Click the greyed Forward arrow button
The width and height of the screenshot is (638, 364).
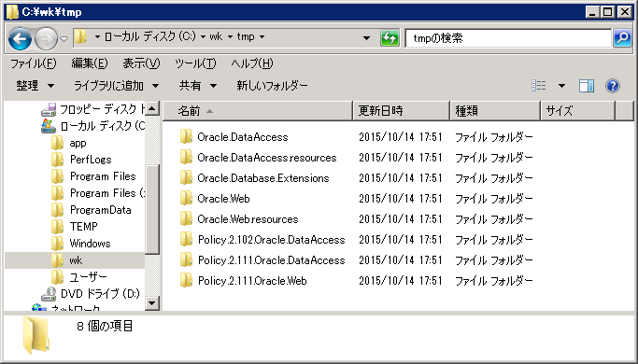(x=46, y=38)
